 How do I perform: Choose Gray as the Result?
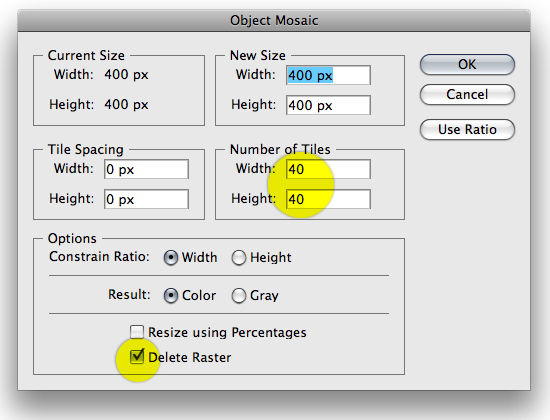(239, 296)
